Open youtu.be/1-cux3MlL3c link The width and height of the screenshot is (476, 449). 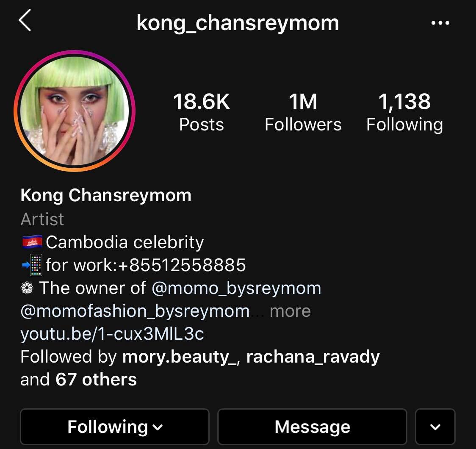point(112,334)
